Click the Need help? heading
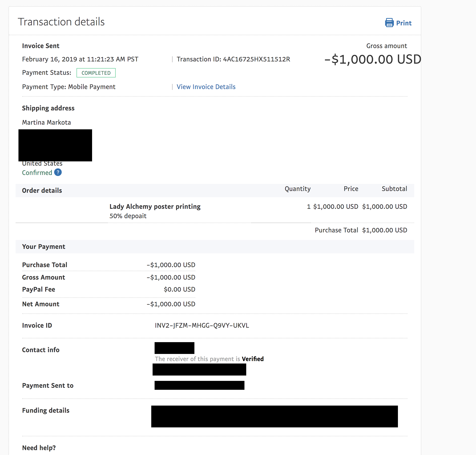 (x=39, y=448)
